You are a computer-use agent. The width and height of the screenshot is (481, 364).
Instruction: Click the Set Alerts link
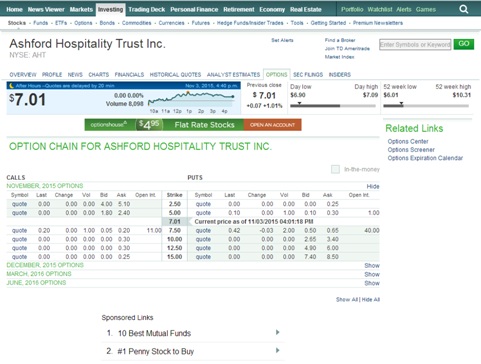(x=282, y=40)
